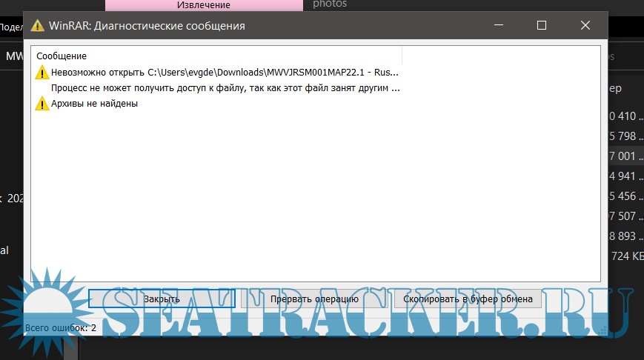Click the warning icon in WinRAR title bar
The width and height of the screenshot is (644, 360).
point(37,26)
